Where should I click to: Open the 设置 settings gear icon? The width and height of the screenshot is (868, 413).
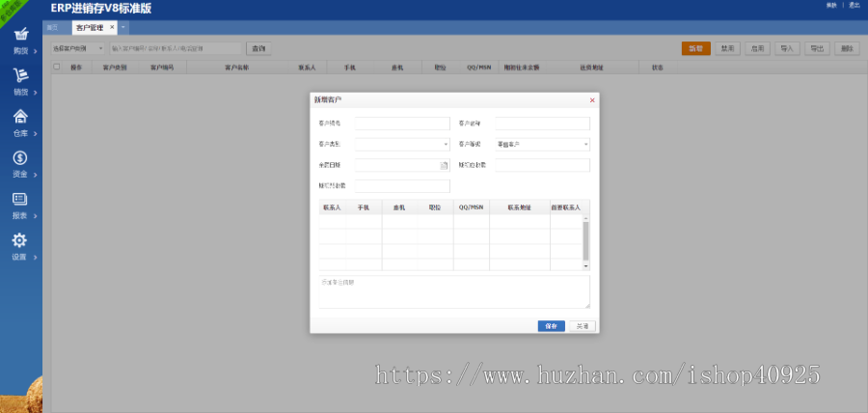click(20, 239)
